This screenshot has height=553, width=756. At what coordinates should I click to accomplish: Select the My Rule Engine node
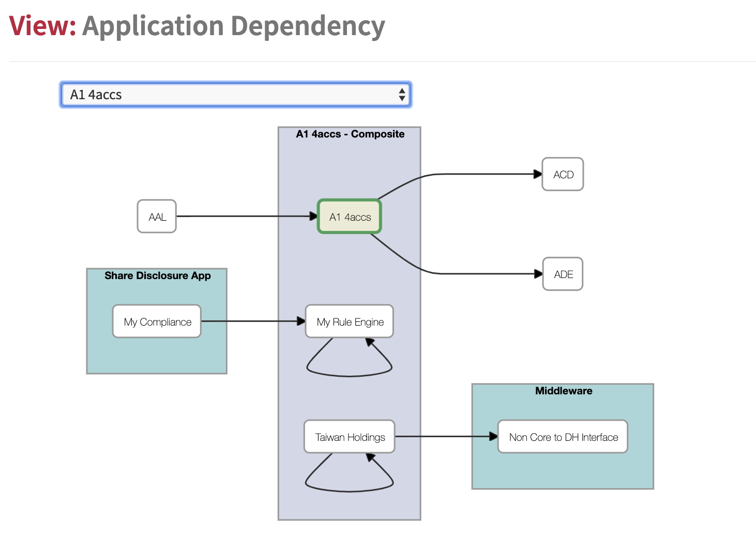[x=350, y=322]
